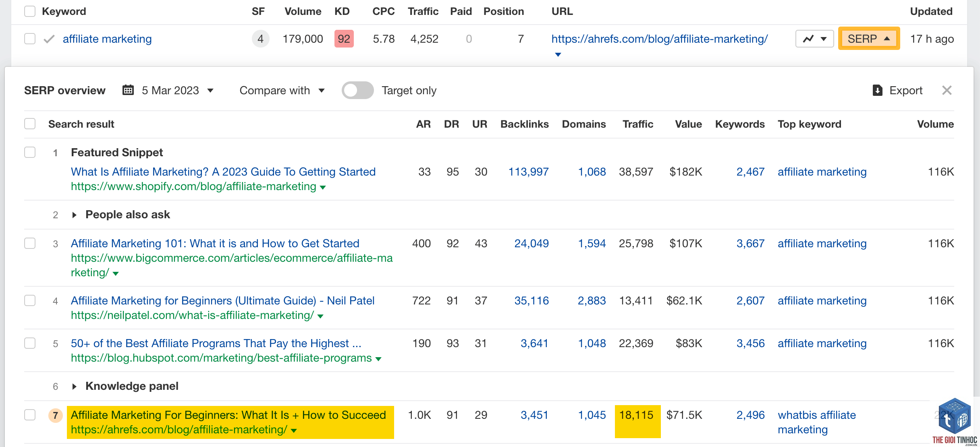
Task: Click the calendar icon next to 5 Mar 2023
Action: [128, 90]
